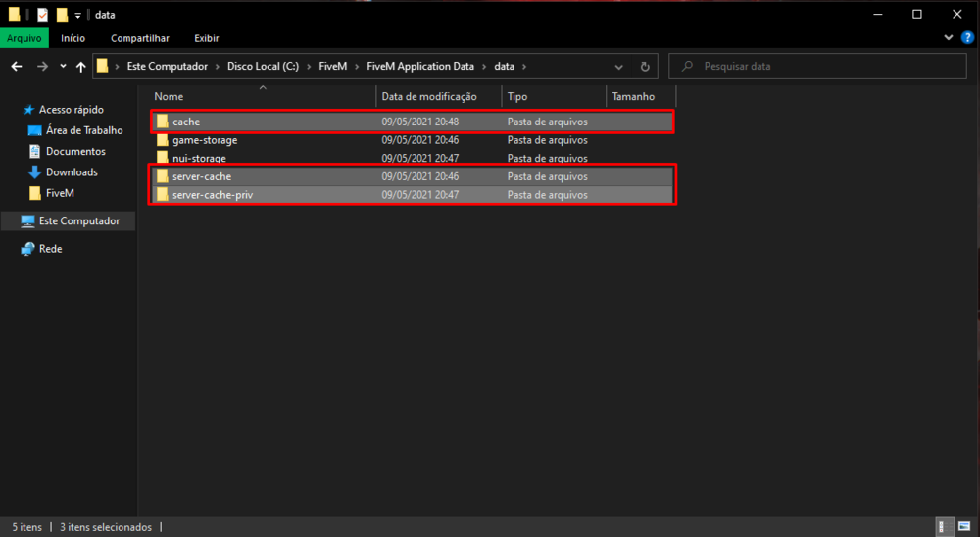Screen dimensions: 980x537
Task: Open the game-storage folder icon
Action: point(163,140)
